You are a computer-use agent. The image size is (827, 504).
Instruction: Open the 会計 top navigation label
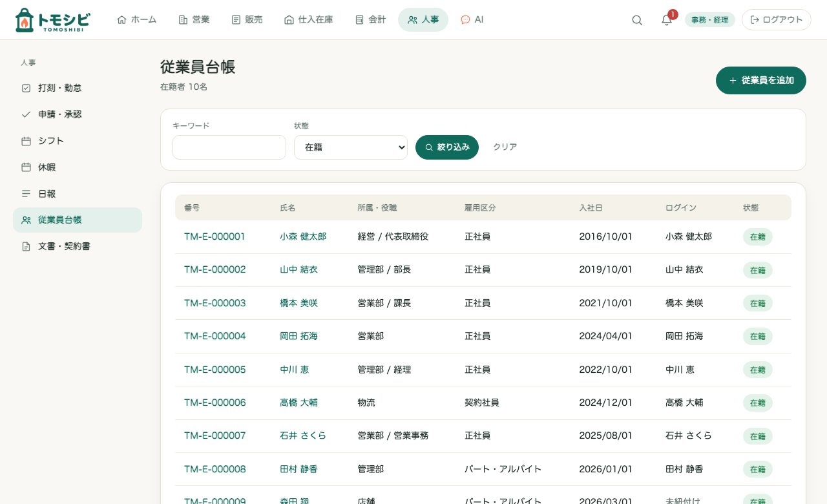377,20
